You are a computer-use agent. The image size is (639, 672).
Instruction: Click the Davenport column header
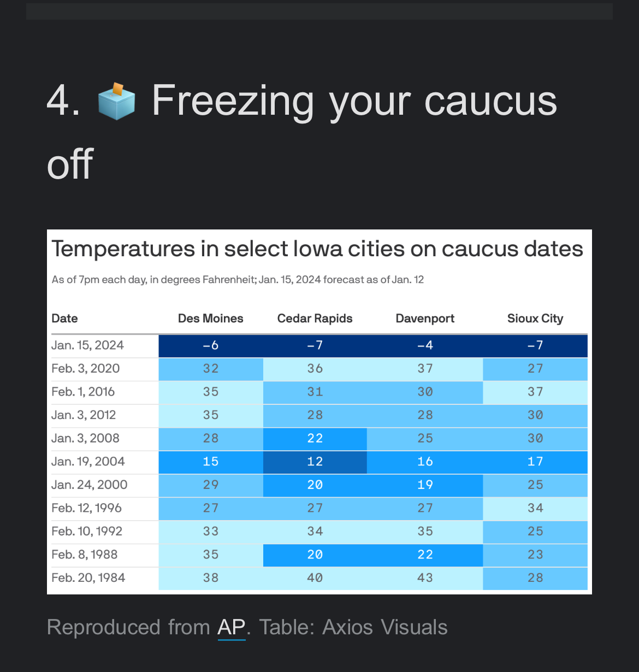point(425,319)
